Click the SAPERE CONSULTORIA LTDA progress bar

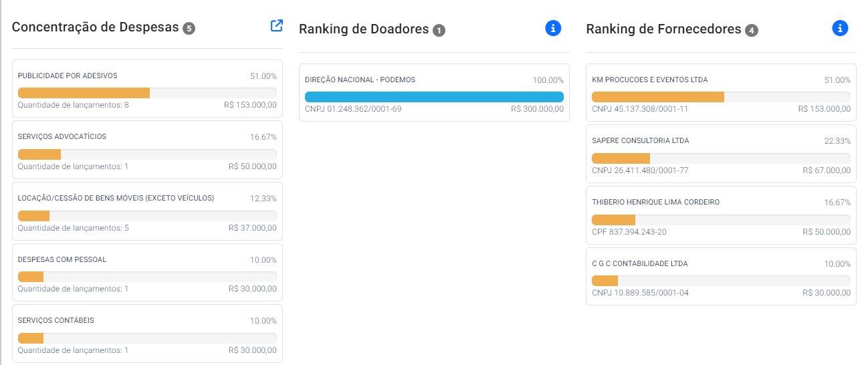(x=721, y=158)
